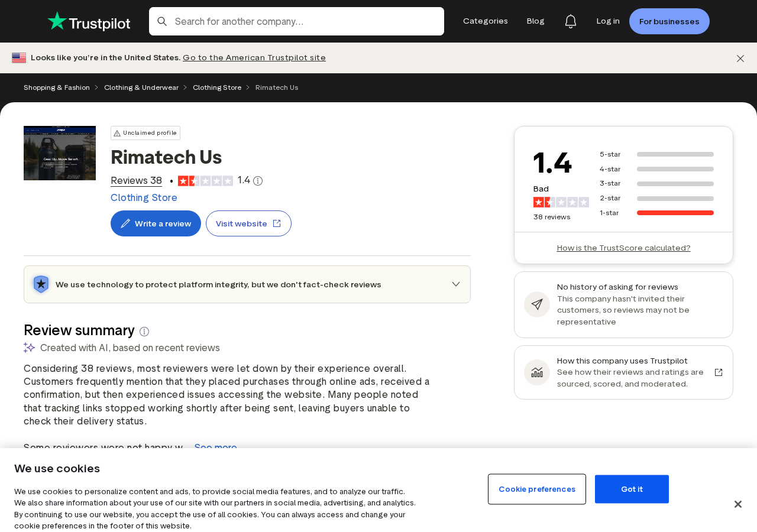Viewport: 757px width, 532px height.
Task: Click the Rimatech Us website thumbnail
Action: point(60,153)
